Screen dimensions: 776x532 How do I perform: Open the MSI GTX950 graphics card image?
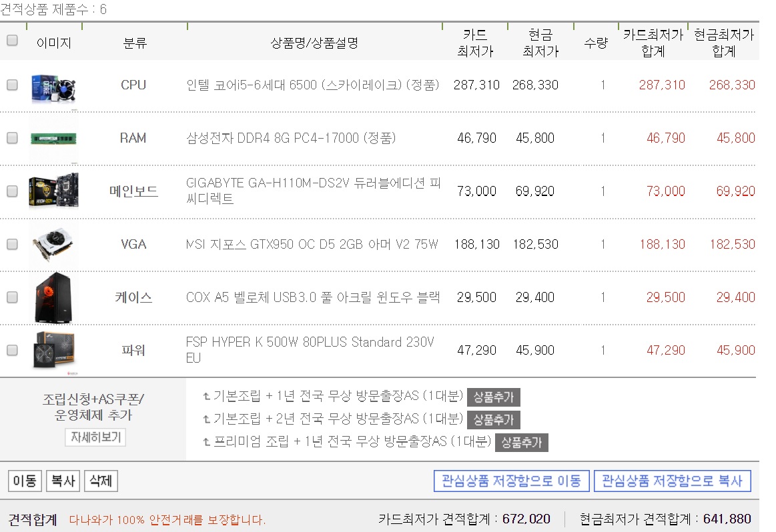[x=53, y=245]
